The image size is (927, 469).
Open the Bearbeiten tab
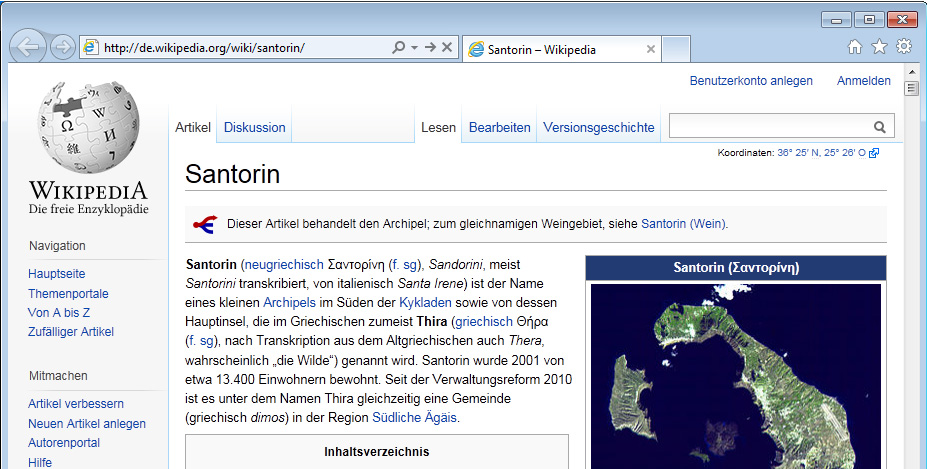click(x=500, y=127)
